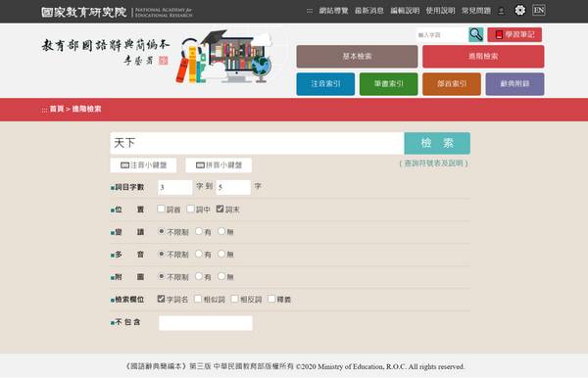
Task: Uncheck the 詞末 position checkbox
Action: 220,209
